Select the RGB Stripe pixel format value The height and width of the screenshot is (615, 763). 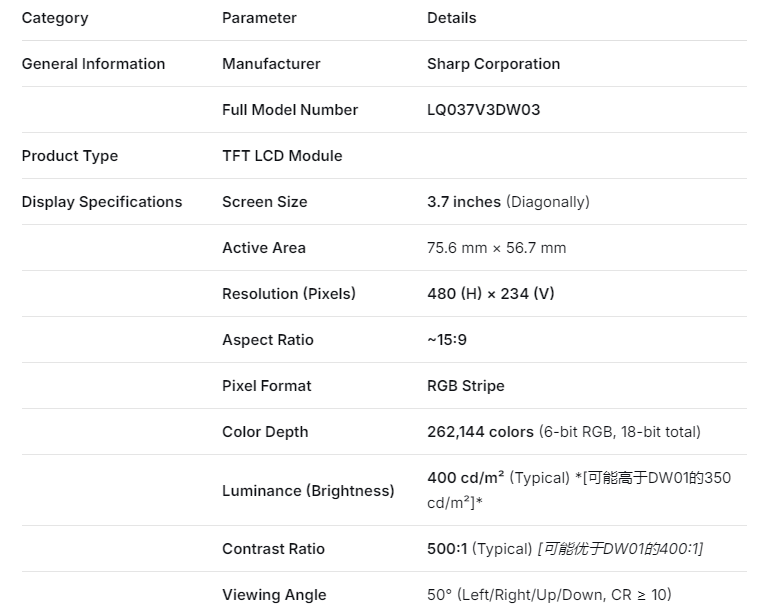pos(466,386)
